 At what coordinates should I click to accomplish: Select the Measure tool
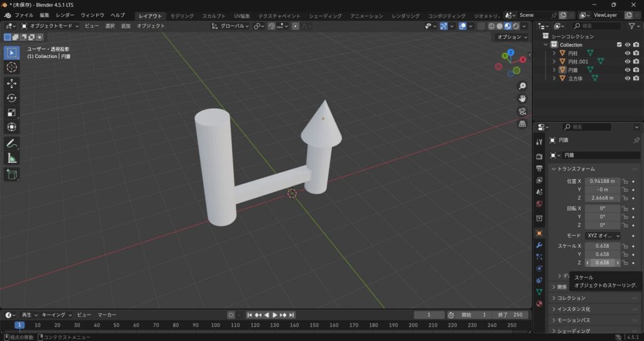coord(12,159)
